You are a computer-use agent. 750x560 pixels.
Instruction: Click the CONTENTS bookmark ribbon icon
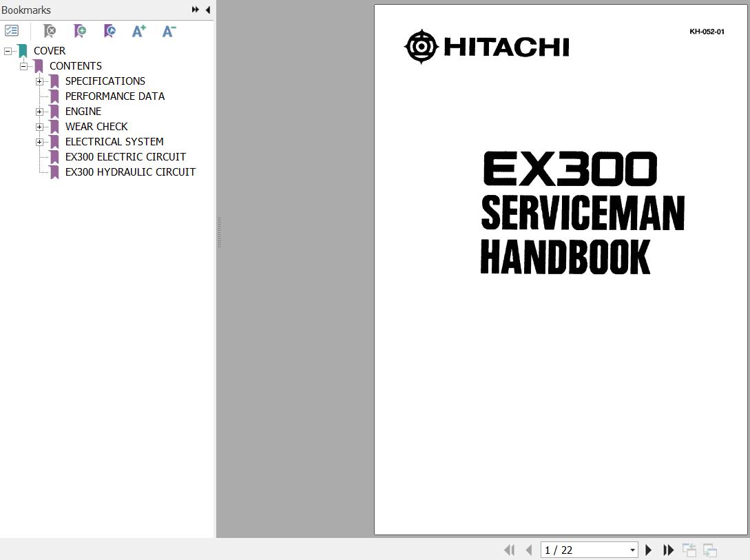(39, 67)
